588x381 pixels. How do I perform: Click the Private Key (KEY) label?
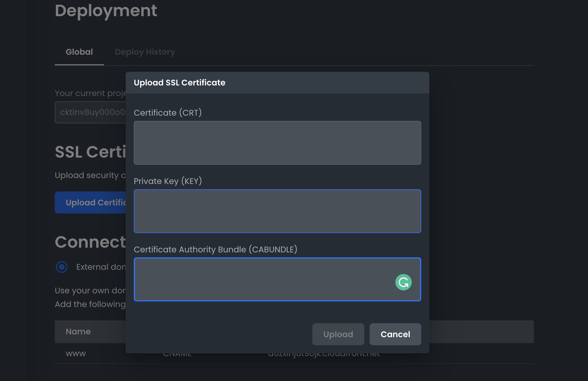pyautogui.click(x=168, y=181)
